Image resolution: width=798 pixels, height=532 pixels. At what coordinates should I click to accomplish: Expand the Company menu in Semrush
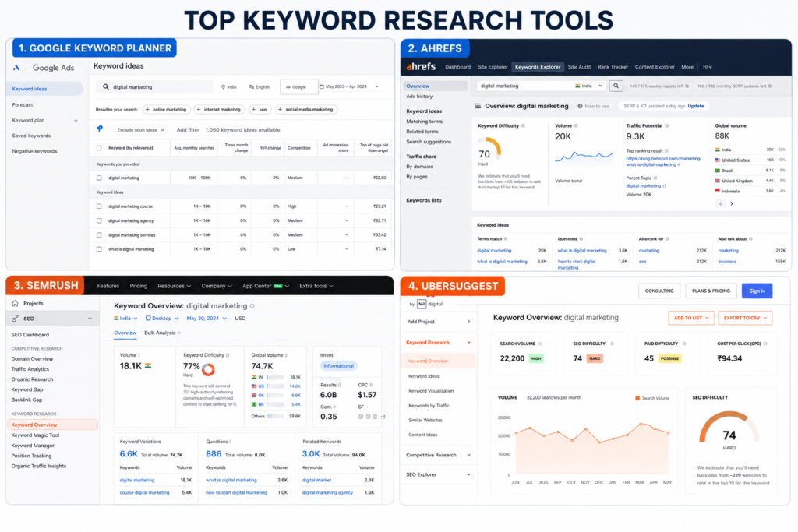[x=217, y=286]
